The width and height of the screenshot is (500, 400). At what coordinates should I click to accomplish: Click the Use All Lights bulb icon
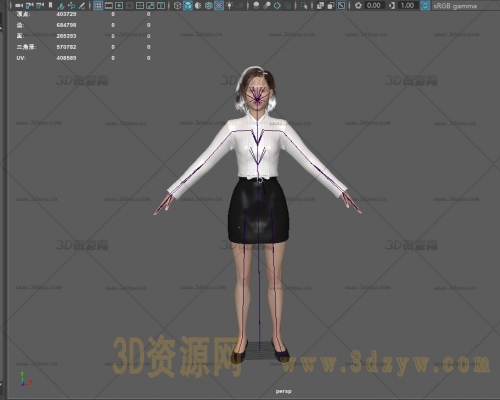coord(230,5)
